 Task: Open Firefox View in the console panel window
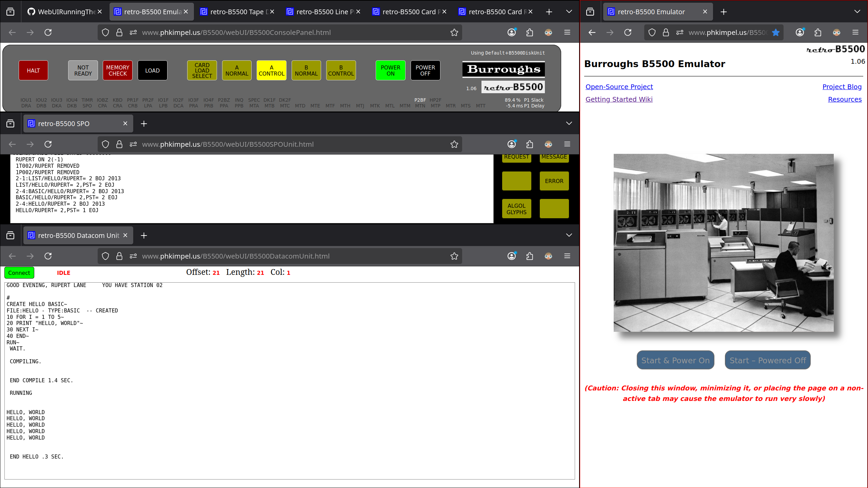[x=11, y=12]
